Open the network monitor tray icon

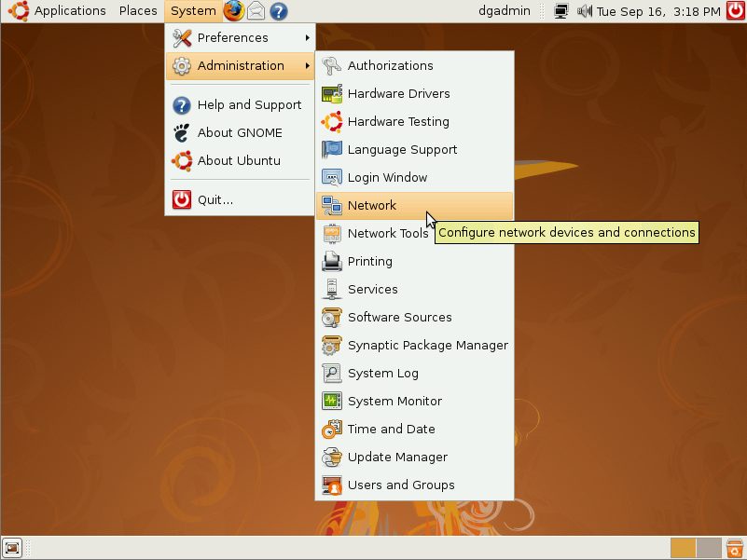[561, 11]
